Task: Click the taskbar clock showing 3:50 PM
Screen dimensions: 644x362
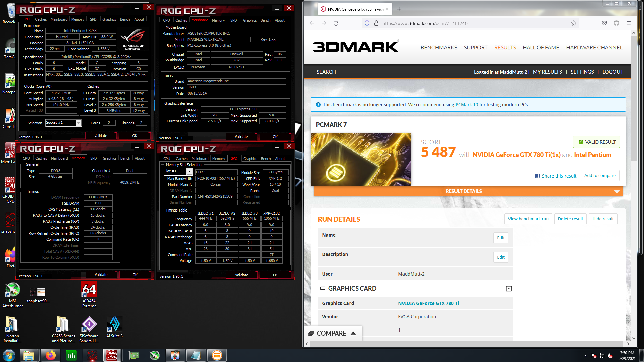Action: (x=627, y=356)
